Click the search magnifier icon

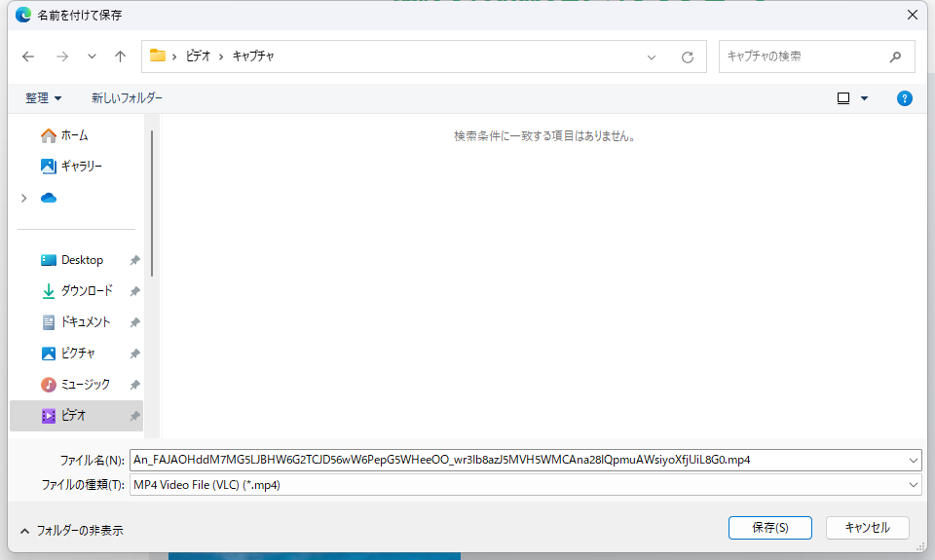(895, 56)
